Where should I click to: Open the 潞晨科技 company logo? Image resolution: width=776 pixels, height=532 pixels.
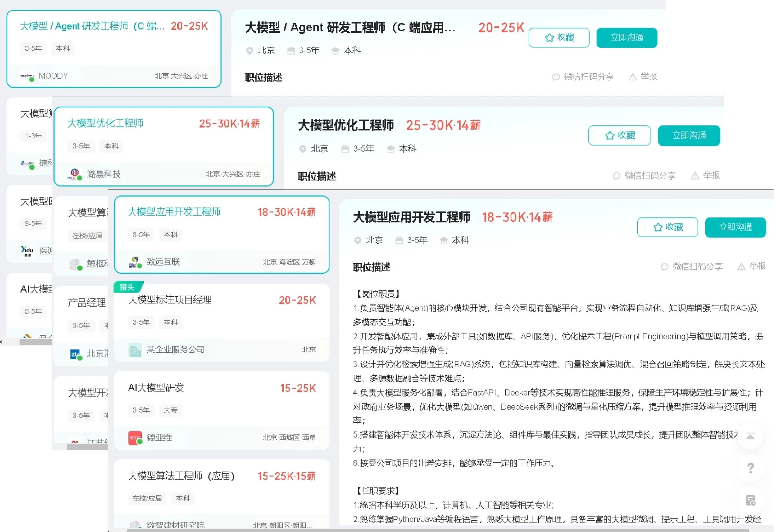[x=75, y=174]
